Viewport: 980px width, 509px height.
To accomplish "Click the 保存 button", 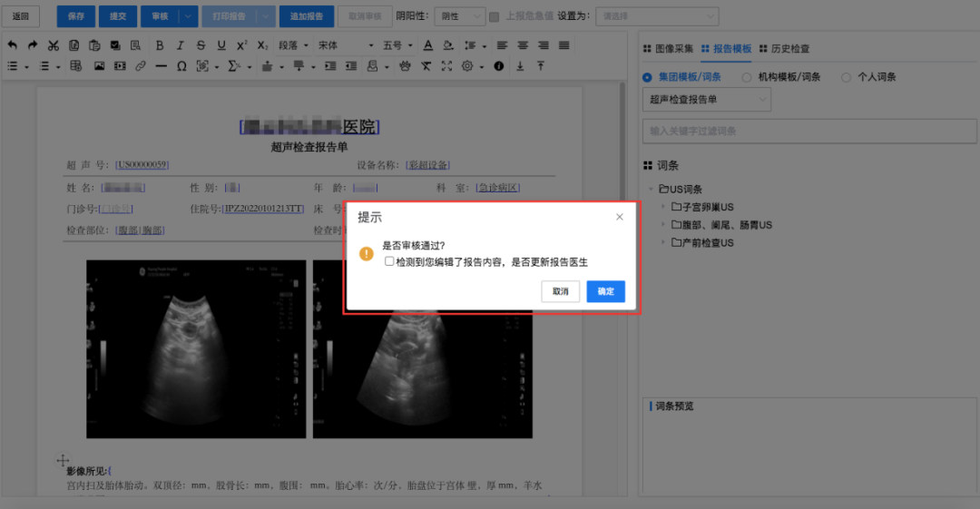I will tap(76, 16).
